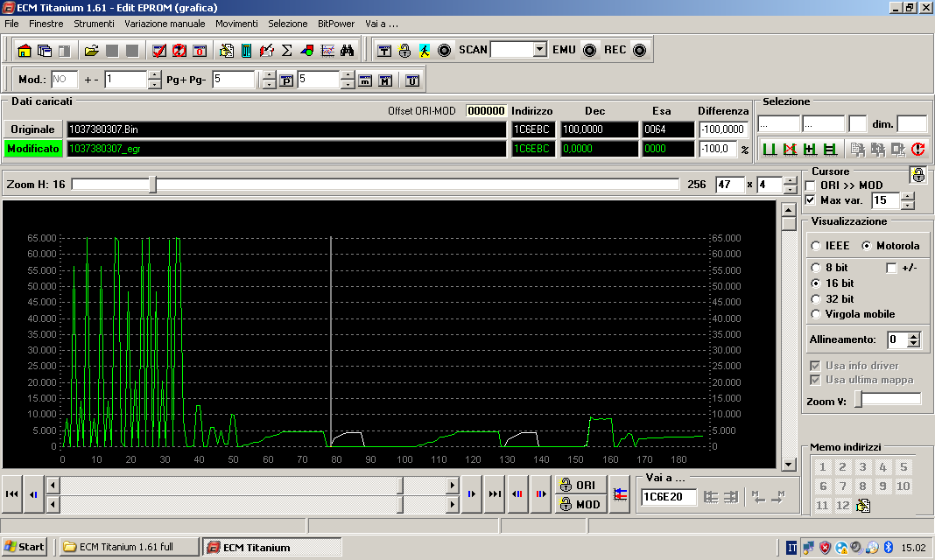935x560 pixels.
Task: Click the 'U' toolbar icon
Action: point(412,80)
